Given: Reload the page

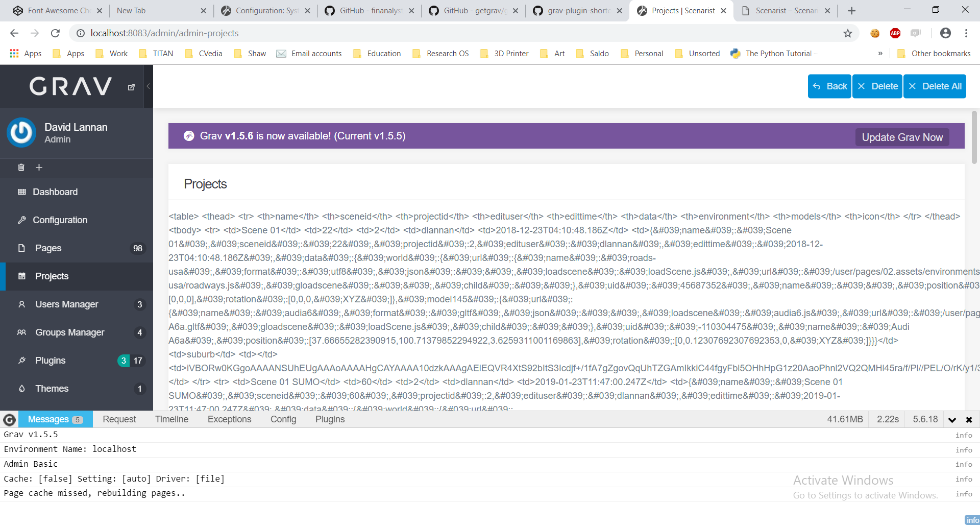Looking at the screenshot, I should 55,33.
